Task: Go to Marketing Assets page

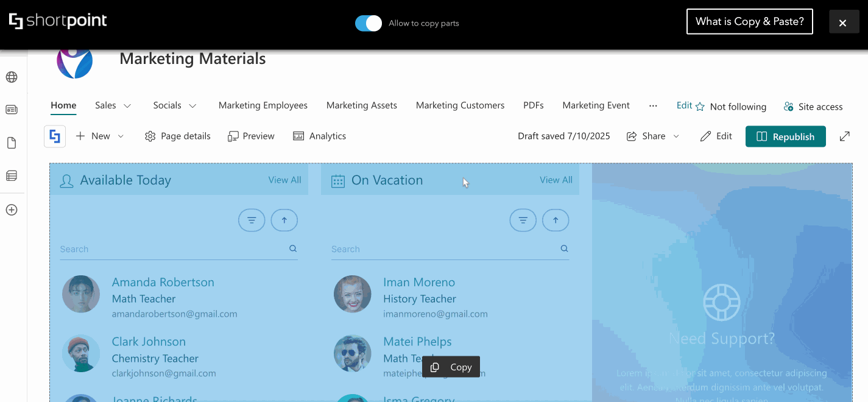Action: [x=362, y=105]
